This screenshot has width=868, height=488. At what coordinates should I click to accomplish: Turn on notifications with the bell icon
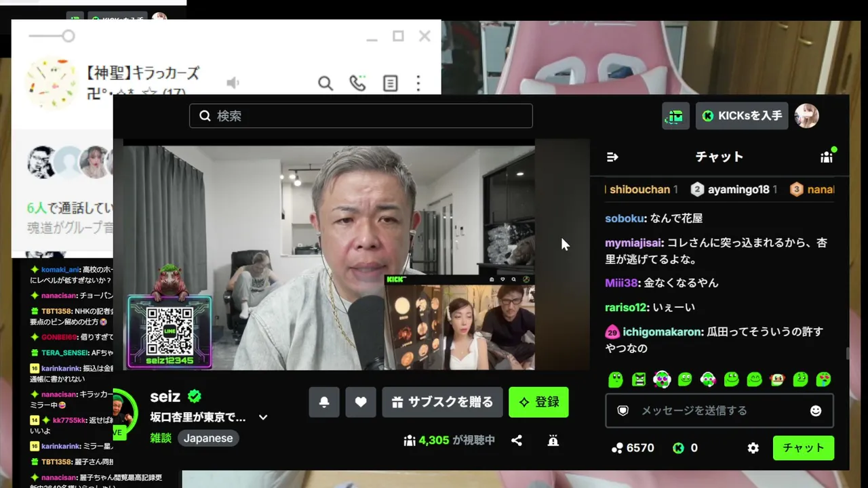324,402
